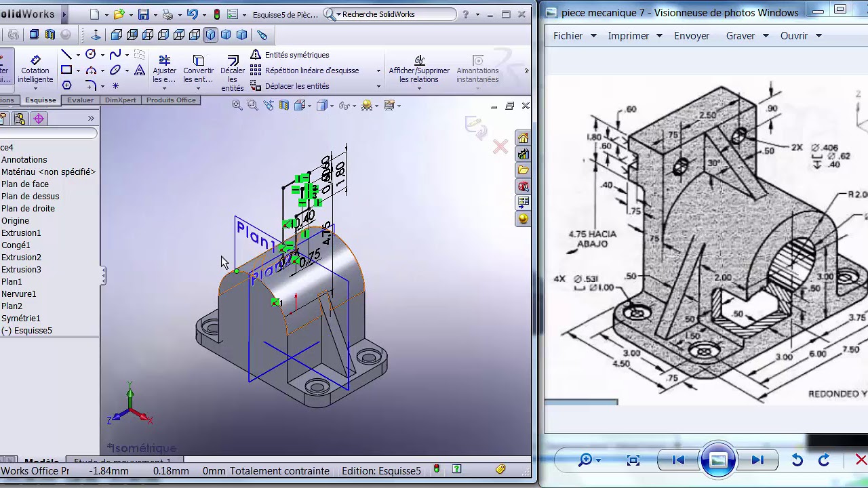Viewport: 868px width, 488px height.
Task: Open the Ouvrir dropdown in photo viewer
Action: [x=801, y=36]
